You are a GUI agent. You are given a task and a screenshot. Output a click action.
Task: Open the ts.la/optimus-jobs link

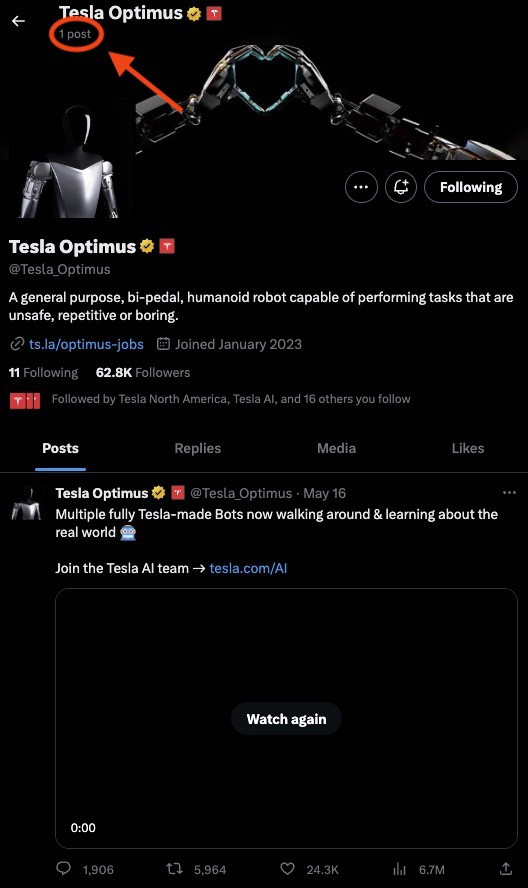86,344
